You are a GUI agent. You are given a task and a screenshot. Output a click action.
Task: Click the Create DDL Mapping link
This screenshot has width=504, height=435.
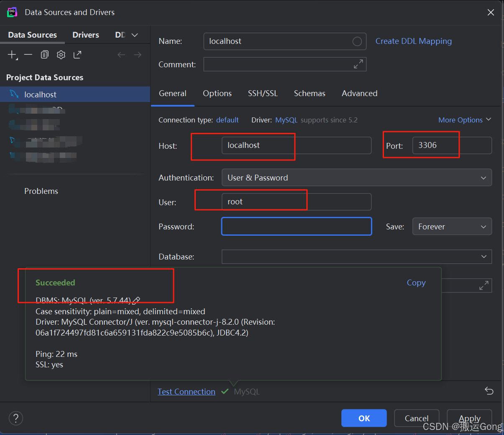coord(414,41)
